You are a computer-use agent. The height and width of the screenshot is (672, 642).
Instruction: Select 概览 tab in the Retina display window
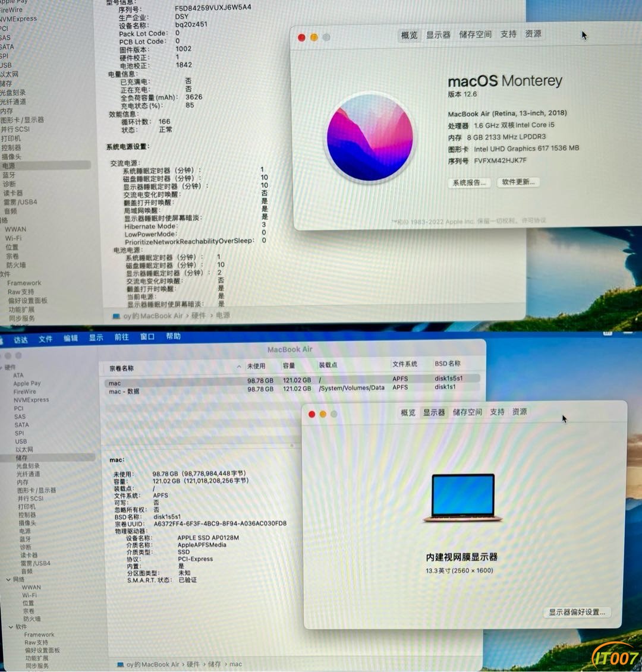408,413
